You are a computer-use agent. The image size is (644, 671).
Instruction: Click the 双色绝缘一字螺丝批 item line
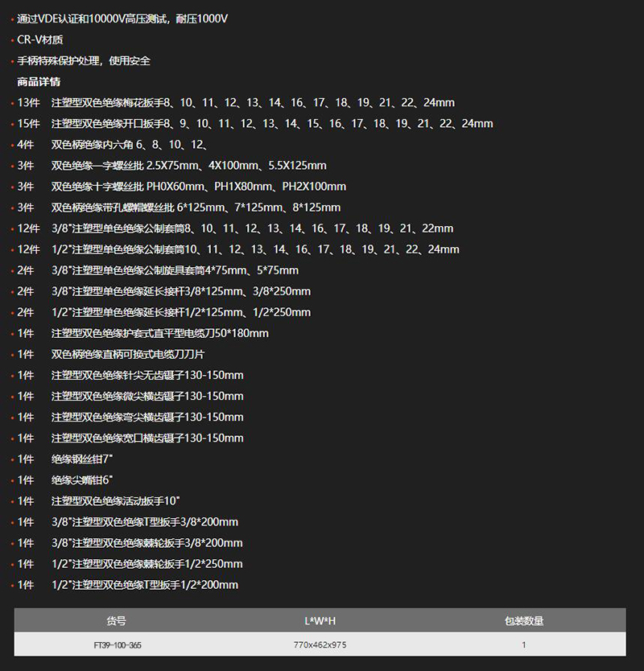pyautogui.click(x=188, y=165)
